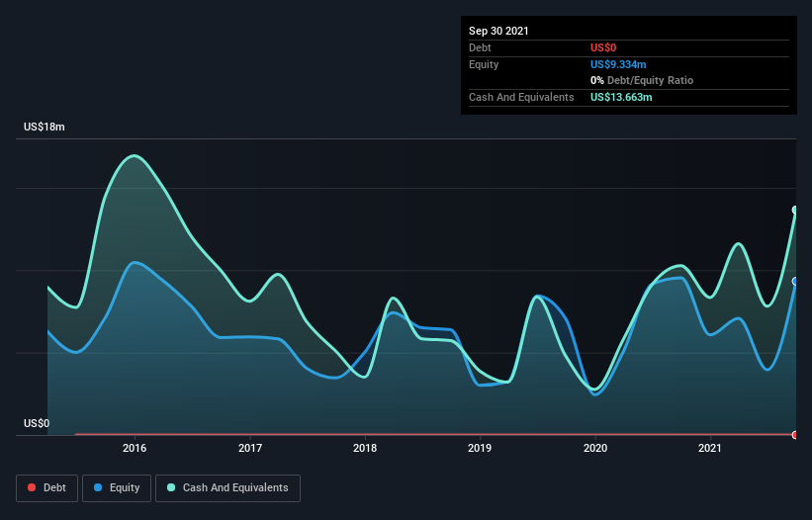Toggle the Debt series legend button
This screenshot has height=520, width=812.
pos(47,488)
